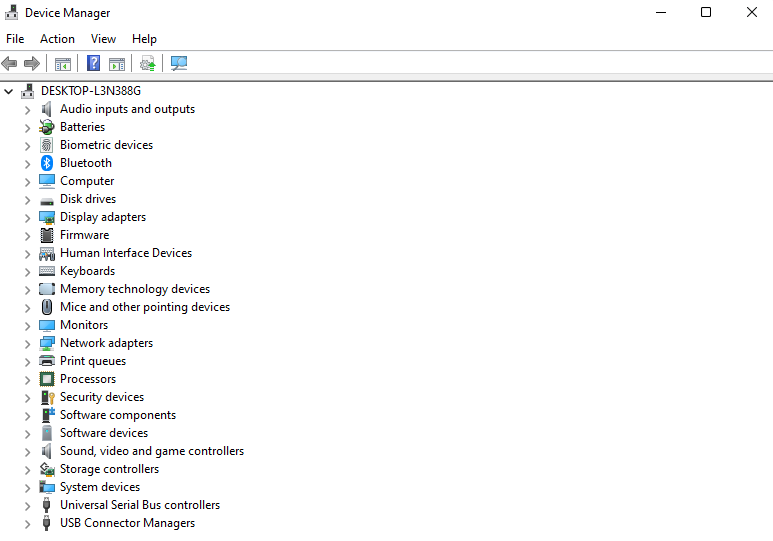The height and width of the screenshot is (541, 773).
Task: Open Help using the blue question mark icon
Action: [x=93, y=63]
